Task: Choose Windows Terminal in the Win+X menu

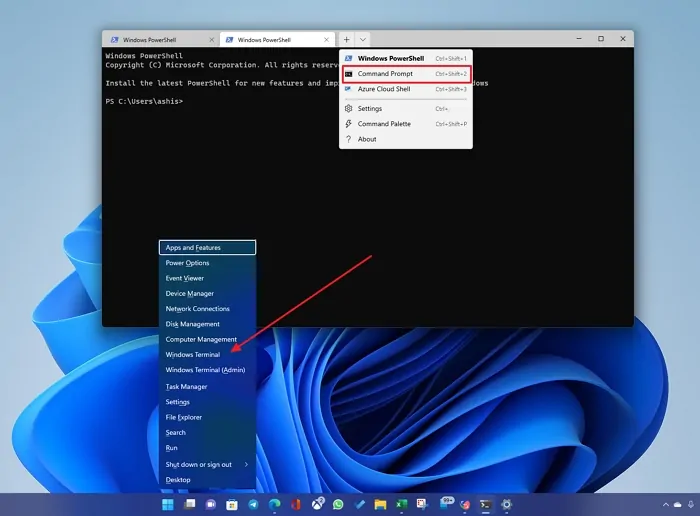Action: click(207, 354)
